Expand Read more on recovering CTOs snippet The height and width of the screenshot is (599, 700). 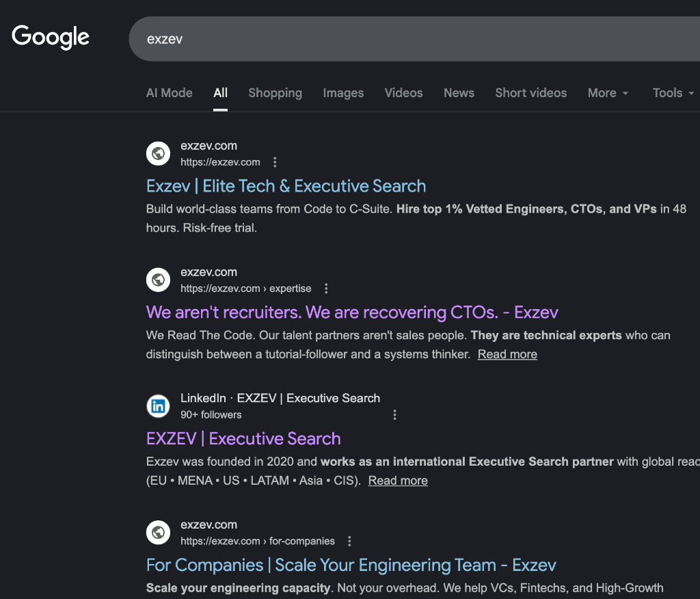pyautogui.click(x=507, y=354)
